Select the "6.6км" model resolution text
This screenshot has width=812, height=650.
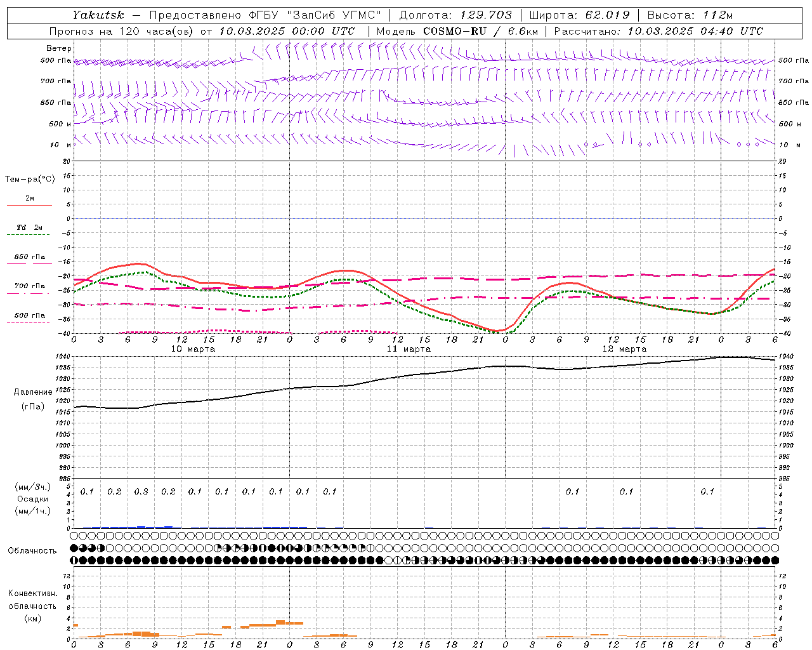click(x=523, y=31)
